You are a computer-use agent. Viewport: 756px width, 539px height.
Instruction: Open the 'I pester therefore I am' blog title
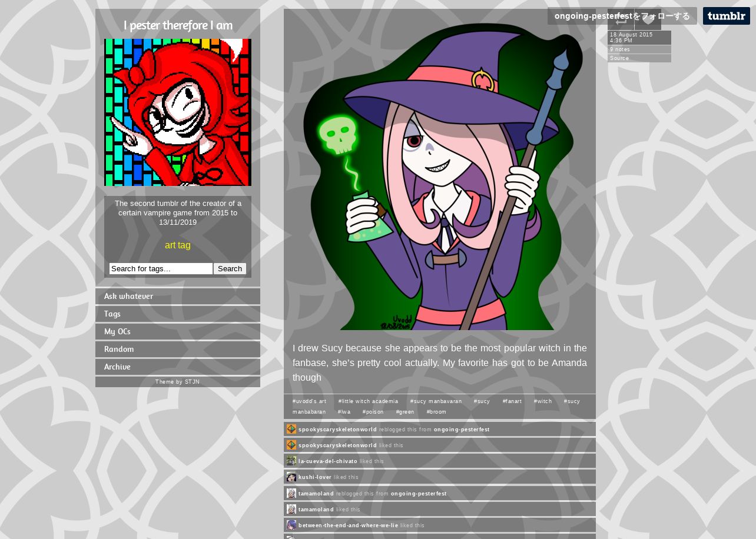[x=178, y=25]
